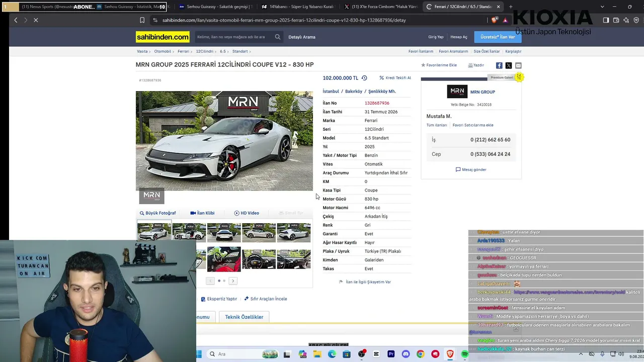Screen dimensions: 644x362
Task: Open the Windows Start menu
Action: pyautogui.click(x=198, y=354)
